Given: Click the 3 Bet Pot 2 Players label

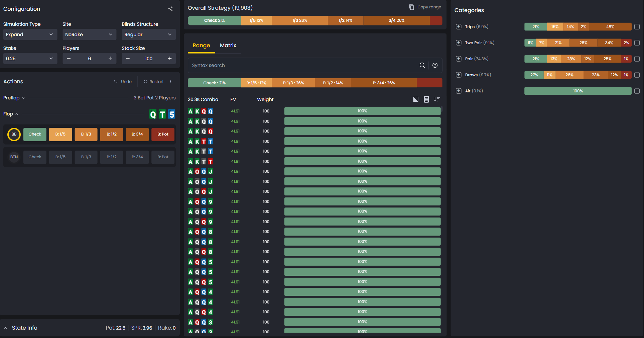Looking at the screenshot, I should [154, 98].
